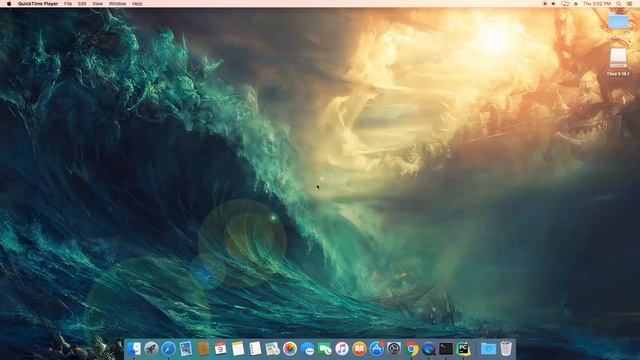
Task: Open the Edit menu
Action: pyautogui.click(x=82, y=4)
